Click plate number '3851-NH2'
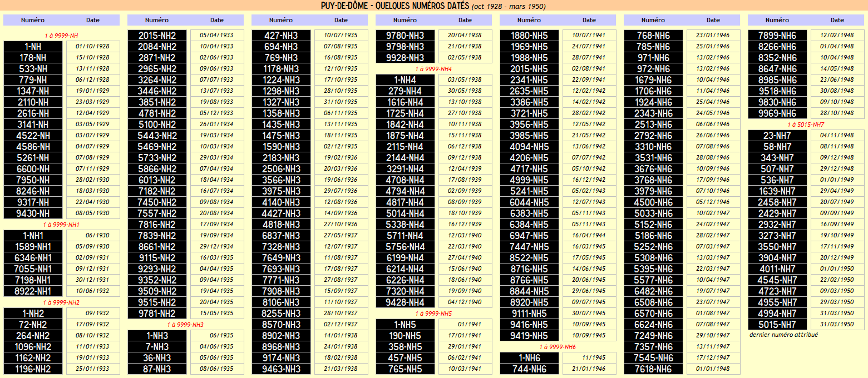 click(x=157, y=102)
